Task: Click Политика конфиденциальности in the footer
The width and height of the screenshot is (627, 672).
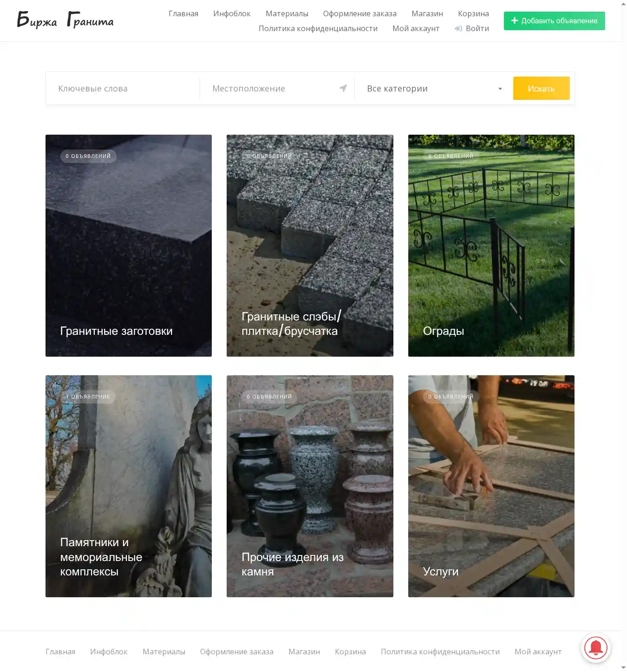Action: click(x=440, y=652)
